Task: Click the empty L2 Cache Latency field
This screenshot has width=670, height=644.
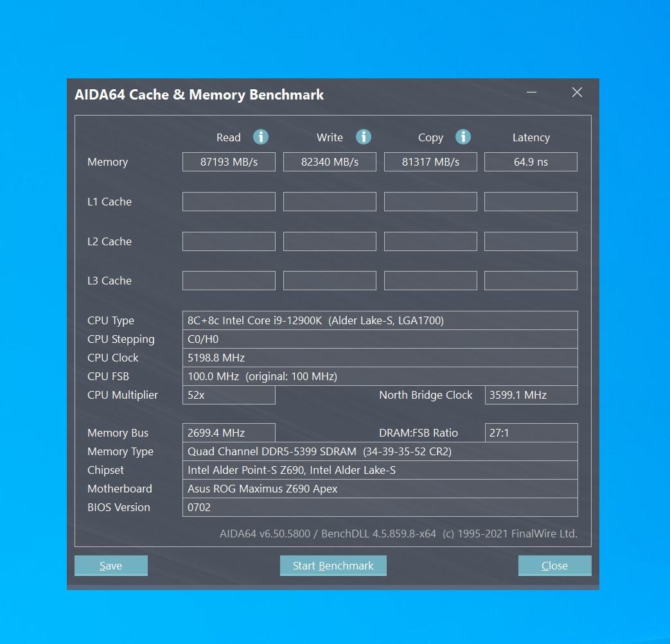Action: [x=531, y=241]
